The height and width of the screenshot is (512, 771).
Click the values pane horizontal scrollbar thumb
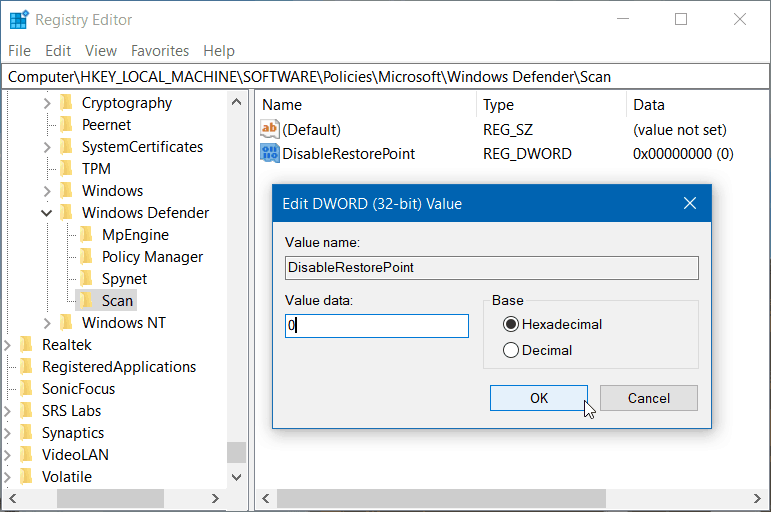[441, 498]
